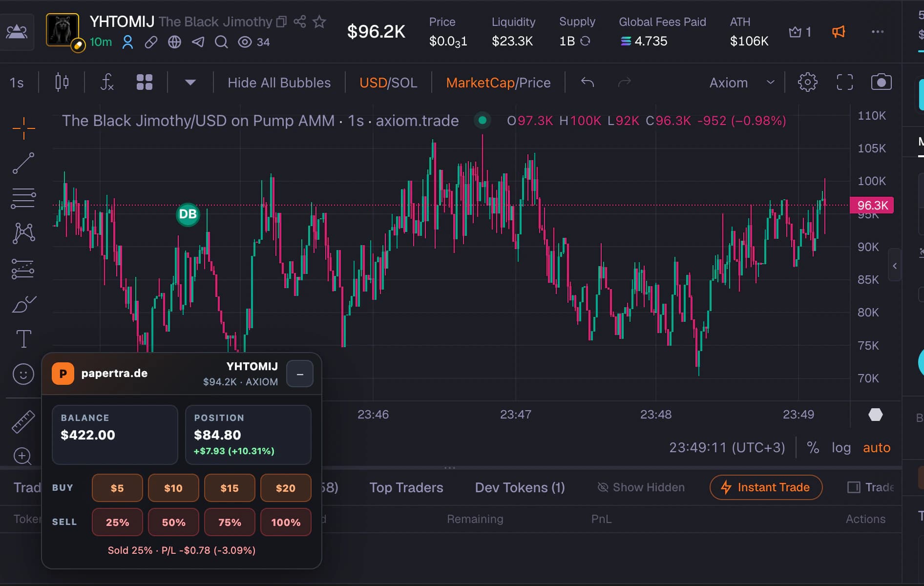
Task: Copy the token address icon next to The Black Jimothy
Action: click(x=281, y=21)
